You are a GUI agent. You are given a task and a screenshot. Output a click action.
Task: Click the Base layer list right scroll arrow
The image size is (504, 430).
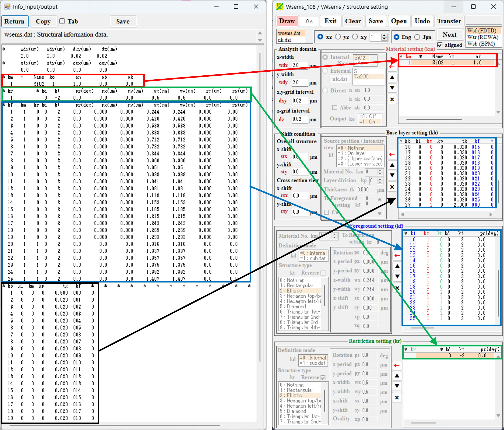[491, 215]
